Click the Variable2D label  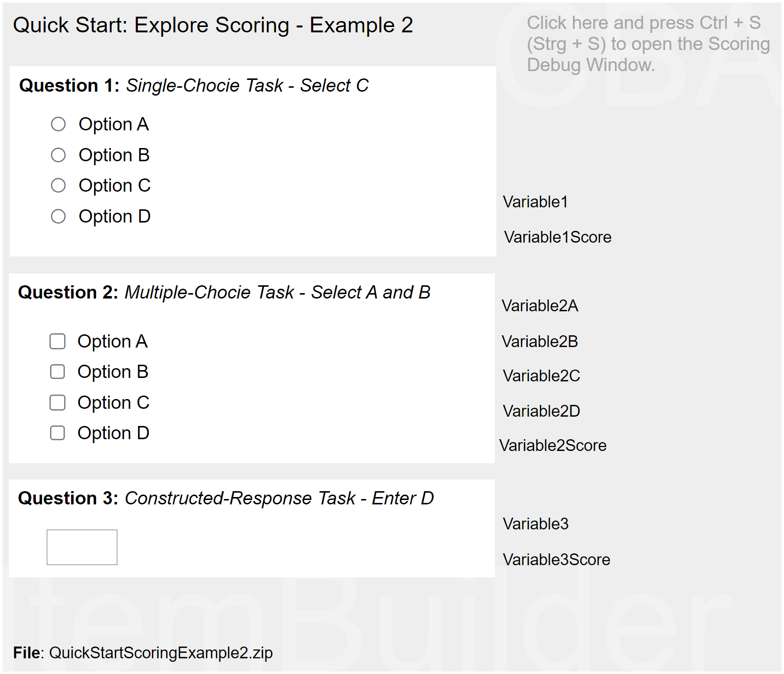point(541,411)
